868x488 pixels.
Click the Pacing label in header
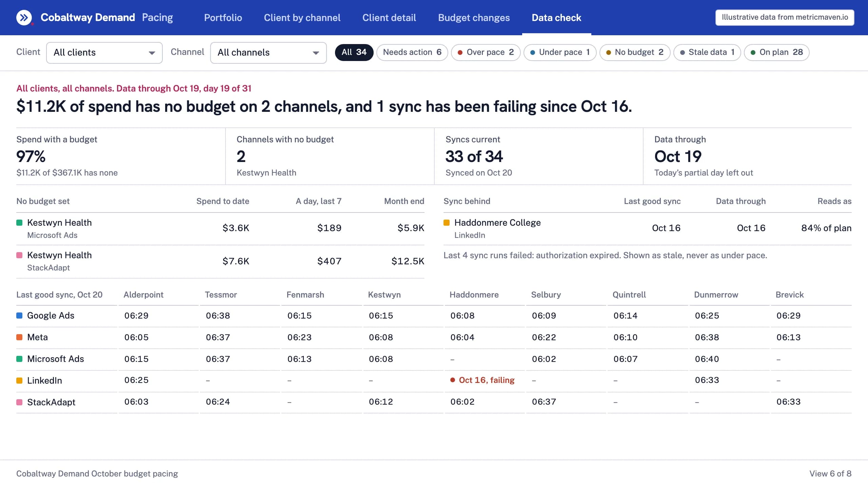[x=157, y=18]
